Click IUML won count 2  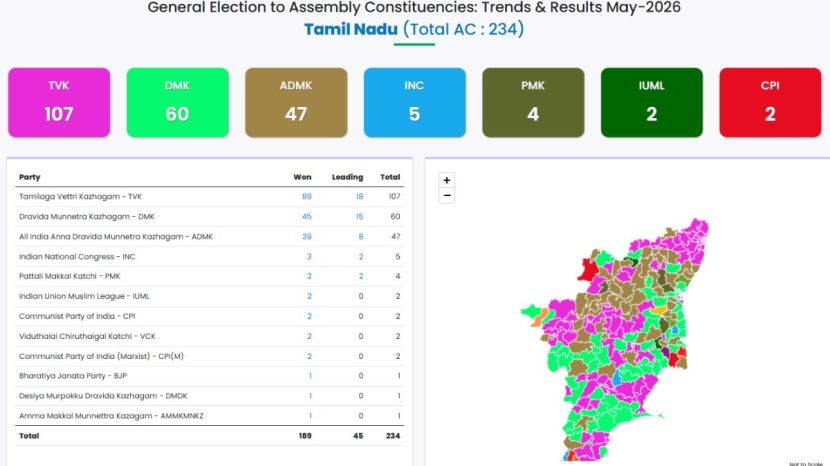coord(309,297)
